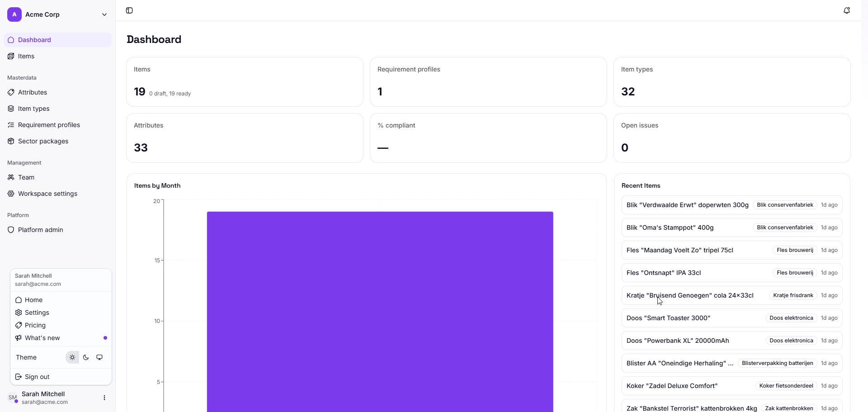Click the Workspace settings gear icon
The height and width of the screenshot is (412, 868).
11,194
